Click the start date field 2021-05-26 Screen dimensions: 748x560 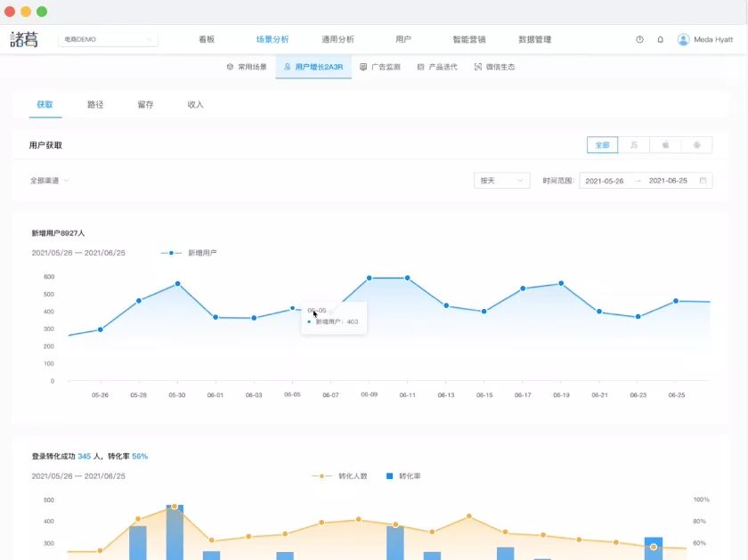point(604,181)
